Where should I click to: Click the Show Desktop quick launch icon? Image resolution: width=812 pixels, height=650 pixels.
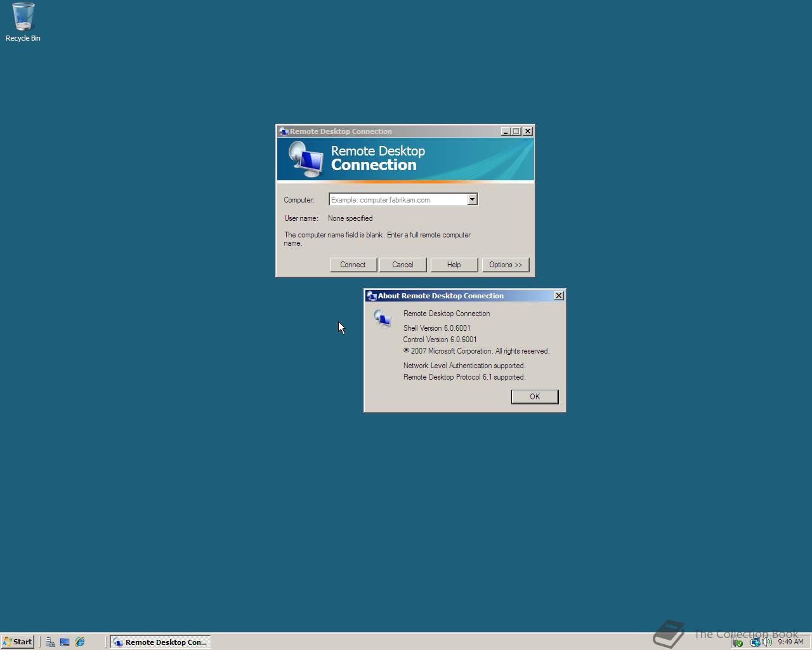click(65, 642)
